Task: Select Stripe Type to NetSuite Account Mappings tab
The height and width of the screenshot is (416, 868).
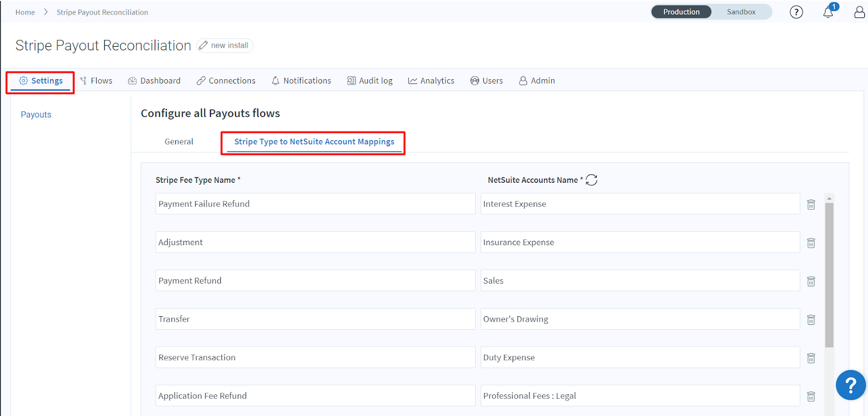Action: [314, 142]
